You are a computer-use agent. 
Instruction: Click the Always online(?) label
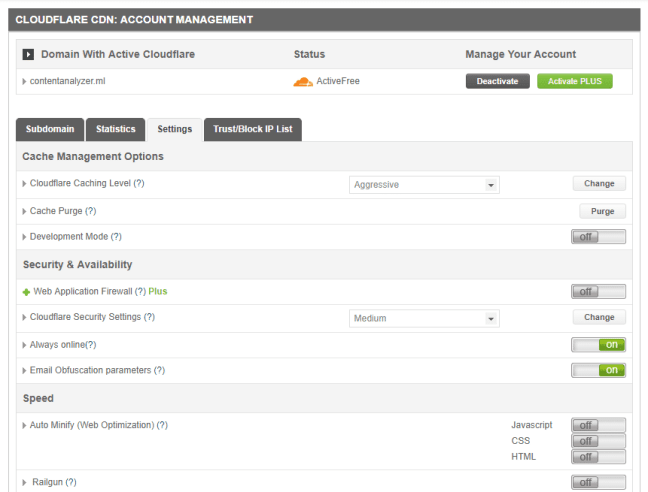coord(63,345)
